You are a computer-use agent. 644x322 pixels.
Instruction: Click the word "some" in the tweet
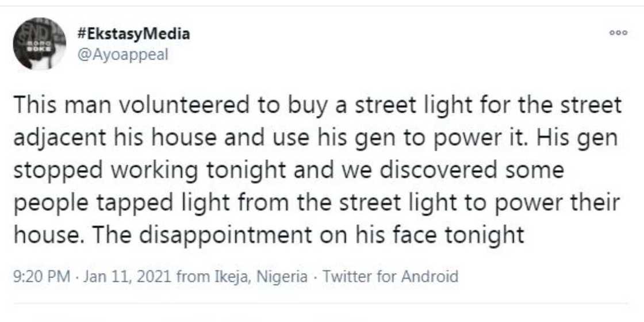coord(533,171)
